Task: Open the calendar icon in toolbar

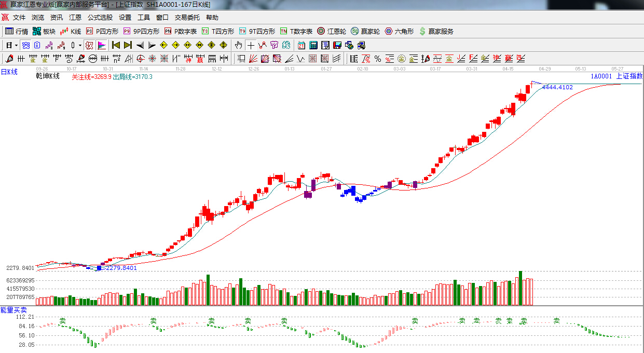Action: (302, 45)
